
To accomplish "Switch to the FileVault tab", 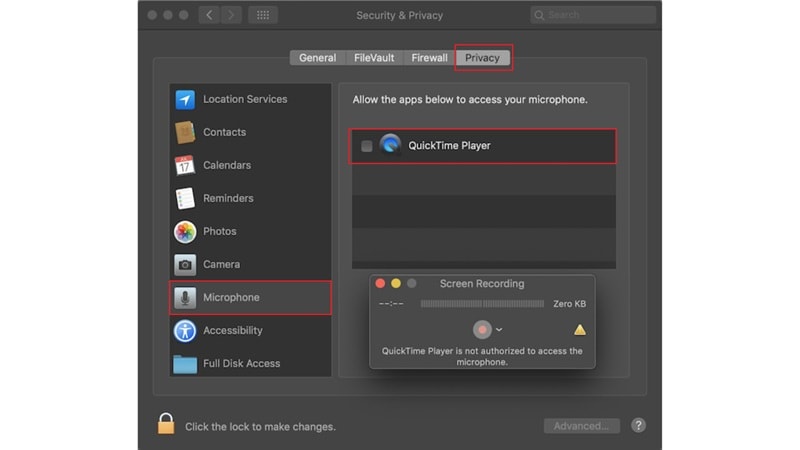I will [x=374, y=58].
